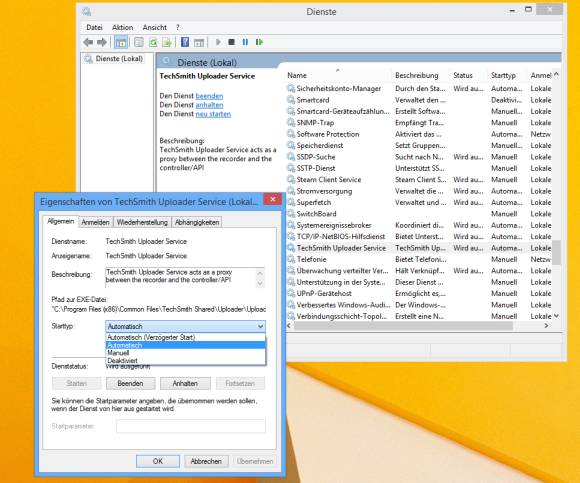This screenshot has height=483, width=580.
Task: Click the horizontal scrollbar thumb in services list
Action: click(403, 326)
